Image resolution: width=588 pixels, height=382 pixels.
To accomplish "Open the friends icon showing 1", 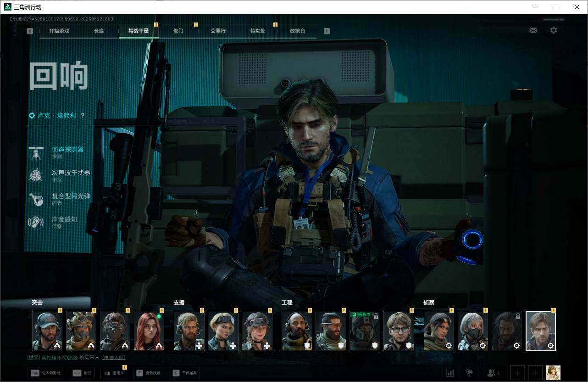I will (494, 373).
